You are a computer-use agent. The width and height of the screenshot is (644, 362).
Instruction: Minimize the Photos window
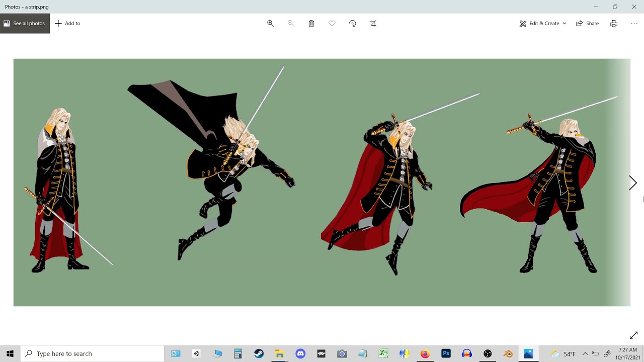[x=596, y=7]
